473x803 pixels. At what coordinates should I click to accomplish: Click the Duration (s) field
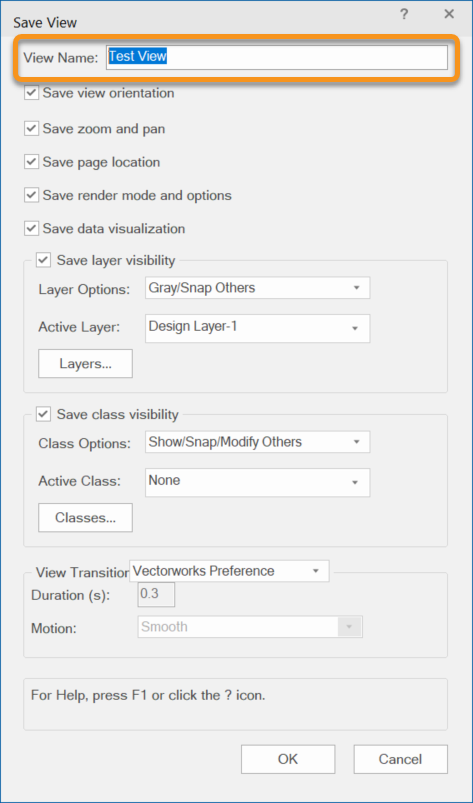coord(157,595)
